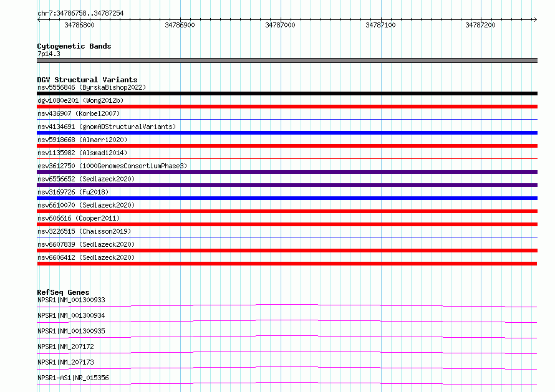
Task: Open variant nsv3169726 (Fu2018) label
Action: tap(73, 192)
